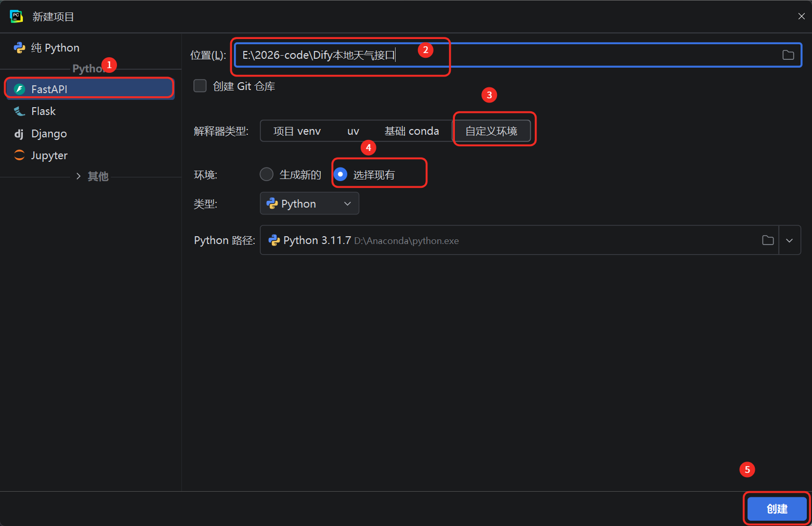
Task: Browse for a Python interpreter via its folder icon
Action: tap(768, 240)
